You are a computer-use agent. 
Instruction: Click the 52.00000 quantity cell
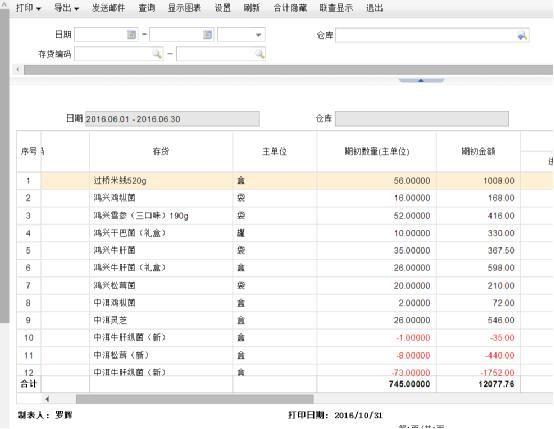377,216
